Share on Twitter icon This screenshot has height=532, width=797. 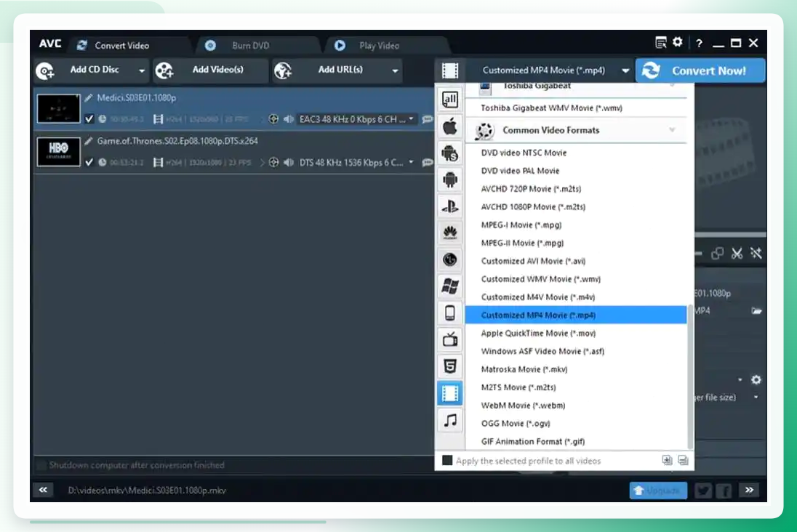pos(703,491)
